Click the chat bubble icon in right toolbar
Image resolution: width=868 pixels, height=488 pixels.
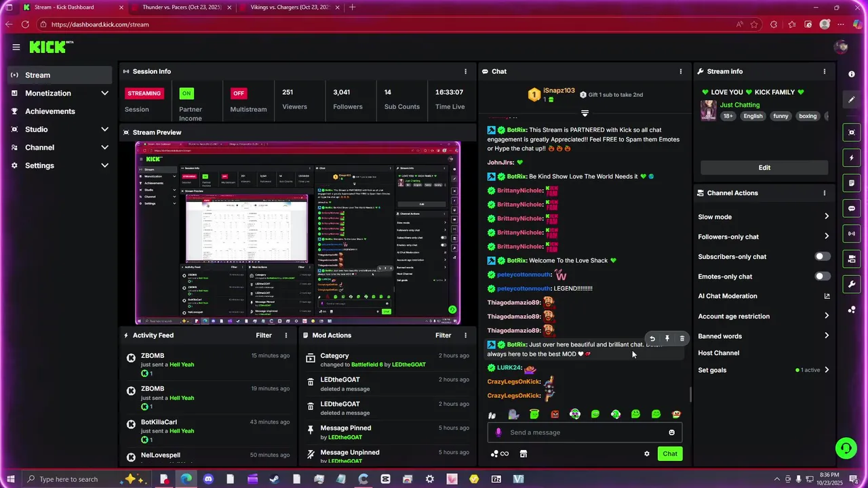click(x=852, y=208)
